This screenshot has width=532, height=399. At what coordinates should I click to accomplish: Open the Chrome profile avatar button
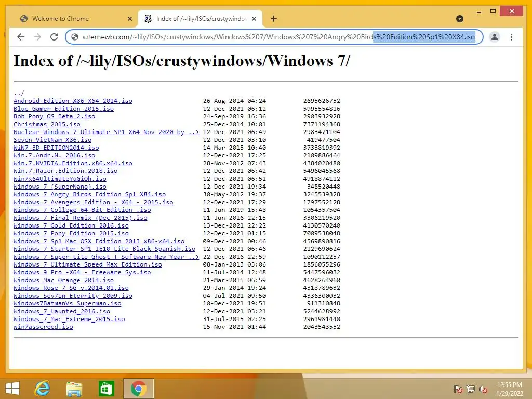[x=495, y=37]
